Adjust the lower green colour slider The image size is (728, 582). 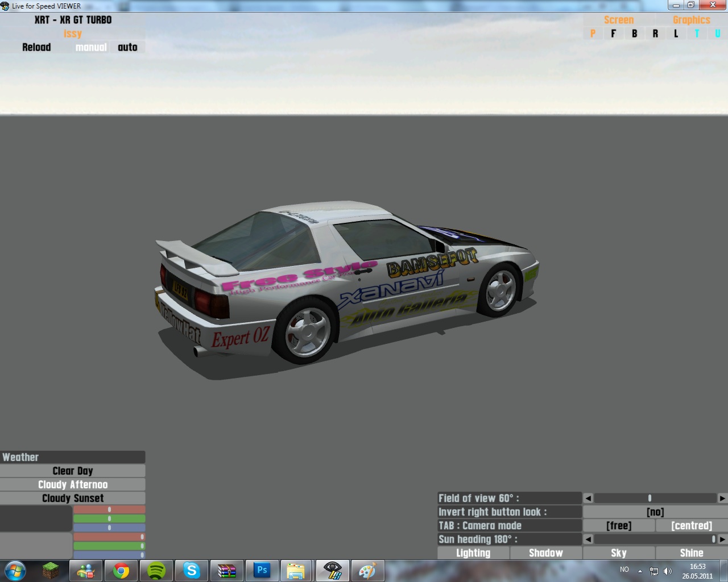[x=109, y=546]
